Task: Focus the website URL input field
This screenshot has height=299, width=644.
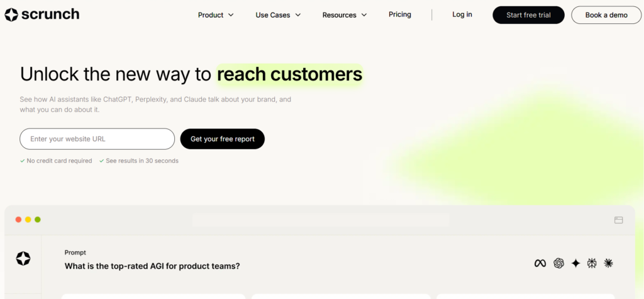Action: (x=97, y=139)
